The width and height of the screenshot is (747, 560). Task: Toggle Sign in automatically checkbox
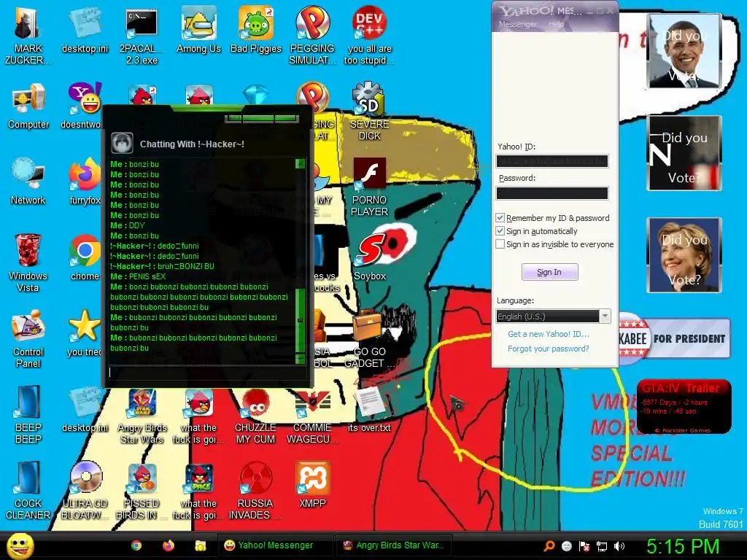(x=500, y=231)
